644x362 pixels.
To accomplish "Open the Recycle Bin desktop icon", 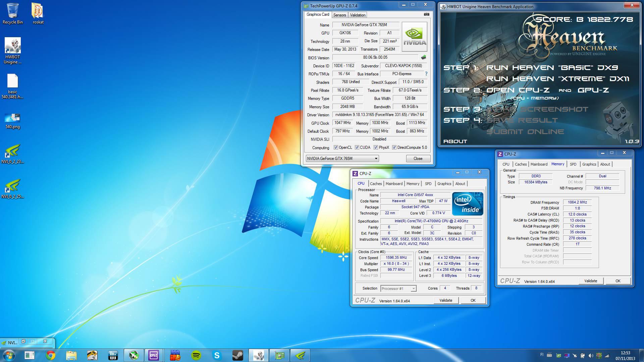I will click(13, 14).
